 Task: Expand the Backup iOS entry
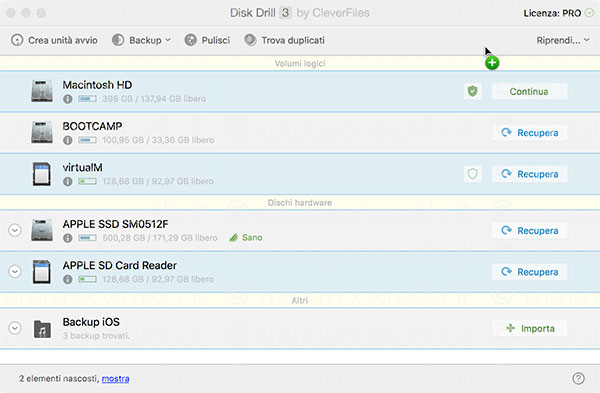click(15, 328)
